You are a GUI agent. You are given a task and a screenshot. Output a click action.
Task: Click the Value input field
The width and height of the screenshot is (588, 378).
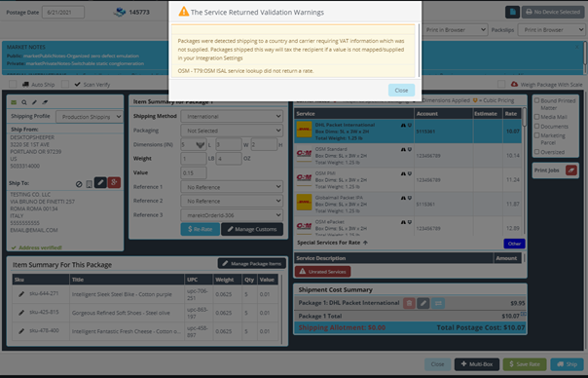(x=194, y=172)
